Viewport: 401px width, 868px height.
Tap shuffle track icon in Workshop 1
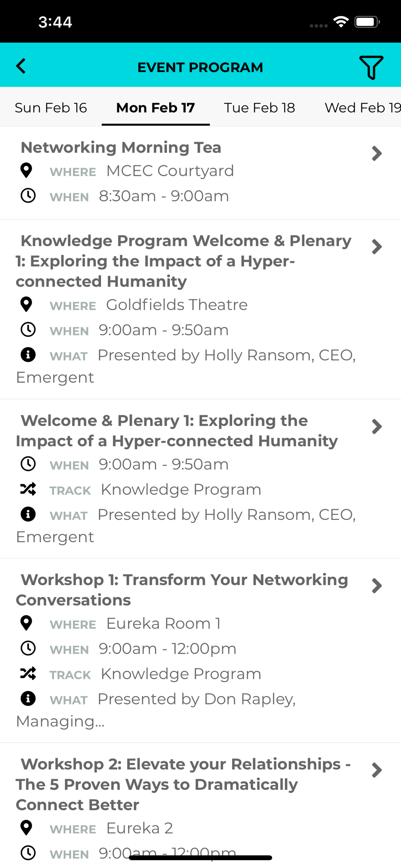click(28, 673)
